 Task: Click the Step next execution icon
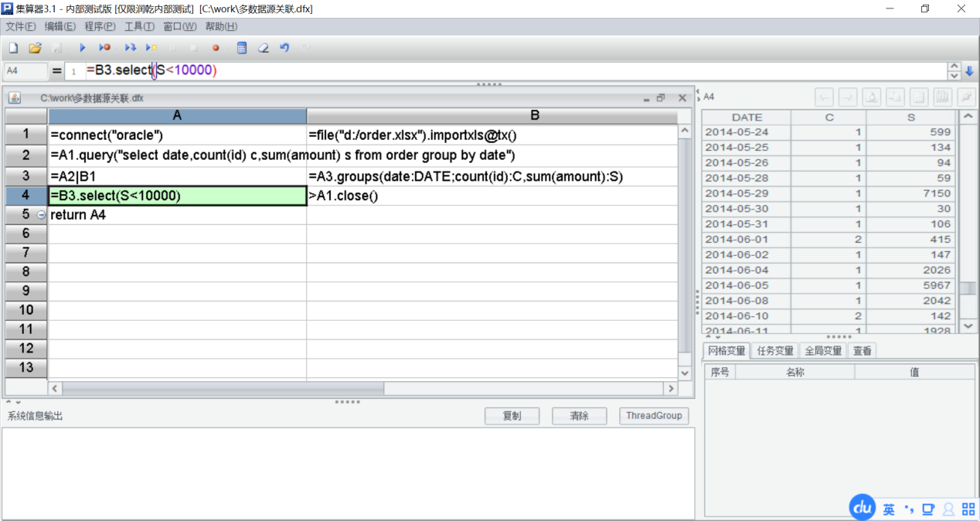tap(130, 48)
